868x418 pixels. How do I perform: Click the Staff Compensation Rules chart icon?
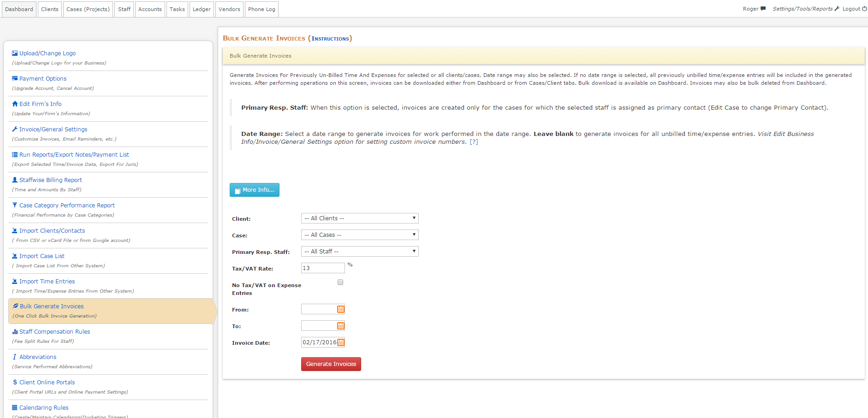click(15, 332)
